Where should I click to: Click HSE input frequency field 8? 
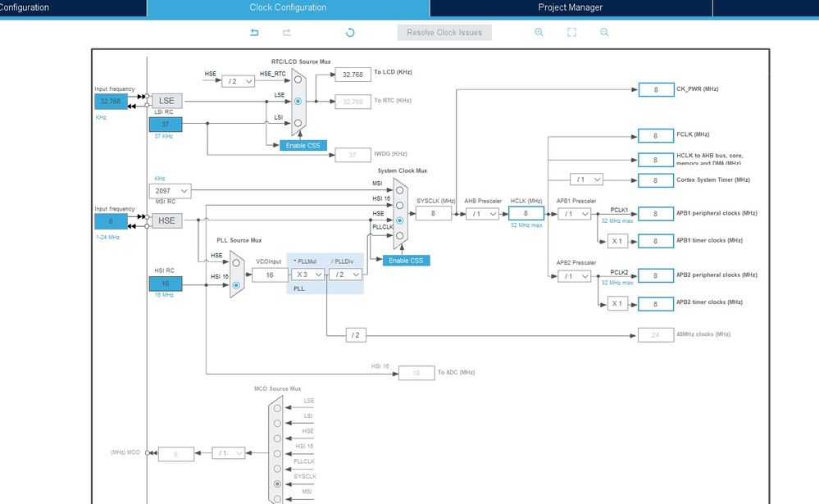(x=111, y=221)
